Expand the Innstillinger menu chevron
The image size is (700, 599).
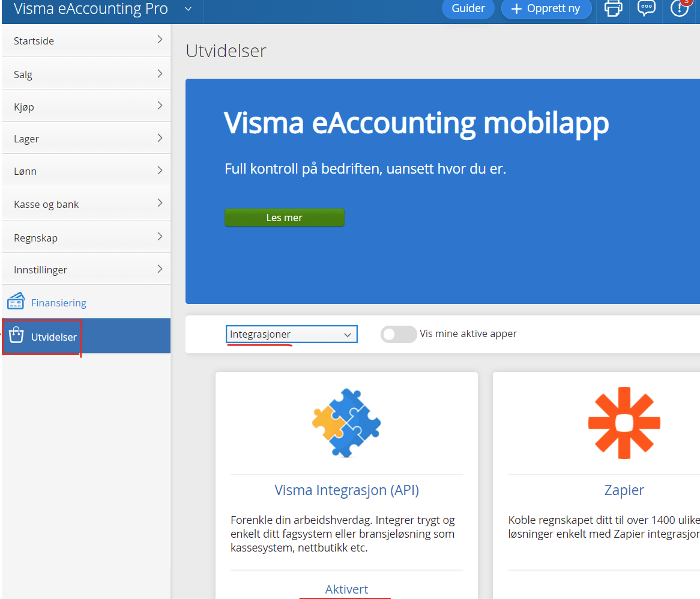click(160, 269)
